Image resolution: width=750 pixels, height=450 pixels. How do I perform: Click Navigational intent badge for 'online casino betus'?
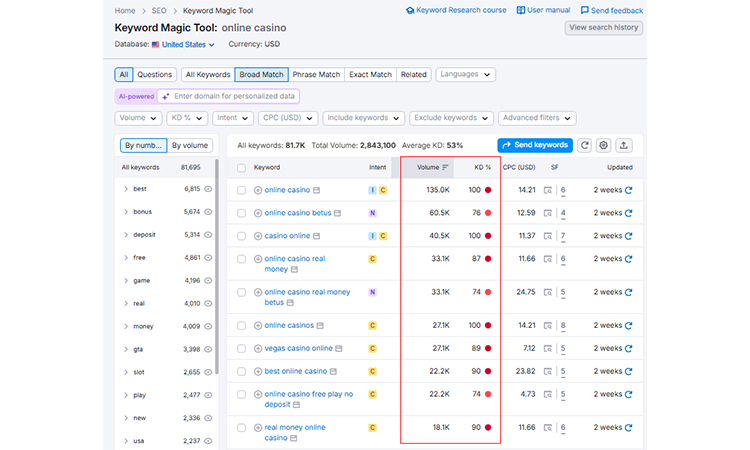(x=372, y=213)
